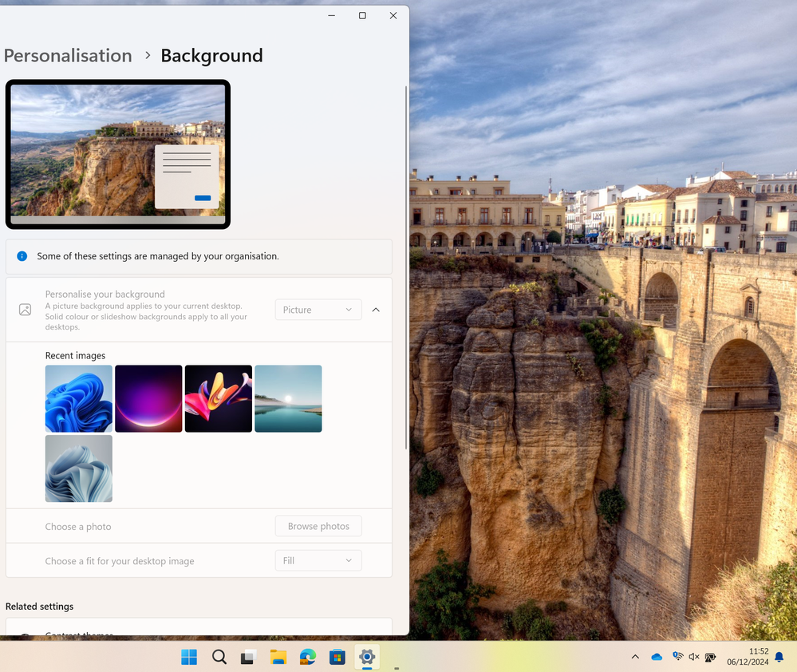Click the info icon in organisation notice
The width and height of the screenshot is (797, 672).
click(x=22, y=256)
